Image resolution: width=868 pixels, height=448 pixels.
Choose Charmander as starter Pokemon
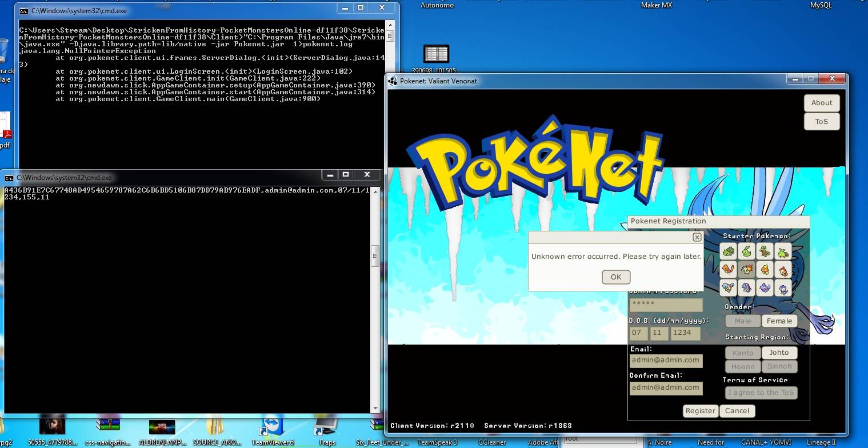(728, 269)
